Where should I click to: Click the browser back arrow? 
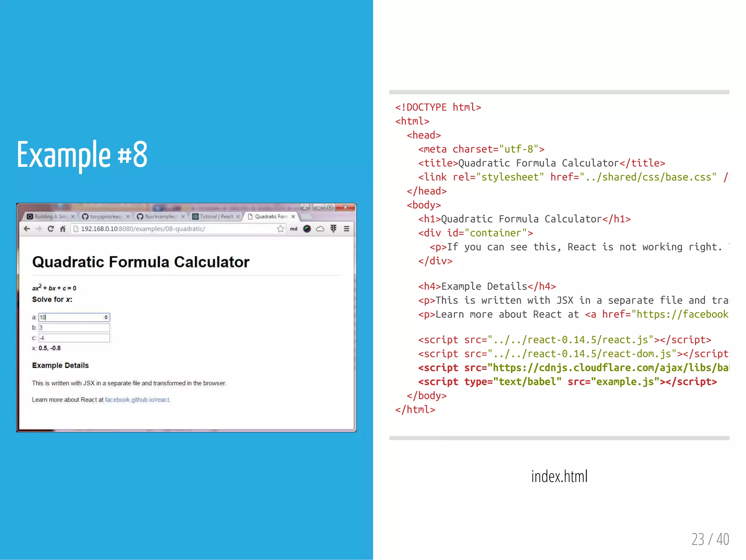[27, 229]
